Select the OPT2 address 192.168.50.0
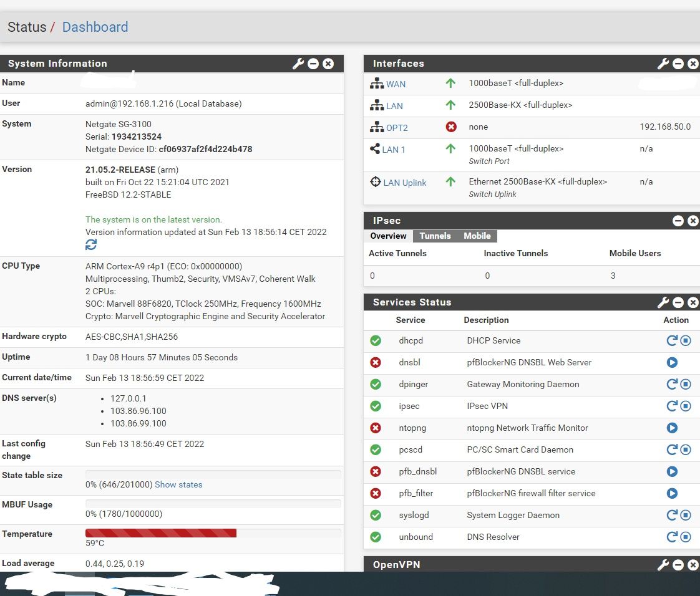The width and height of the screenshot is (700, 596). click(x=665, y=127)
